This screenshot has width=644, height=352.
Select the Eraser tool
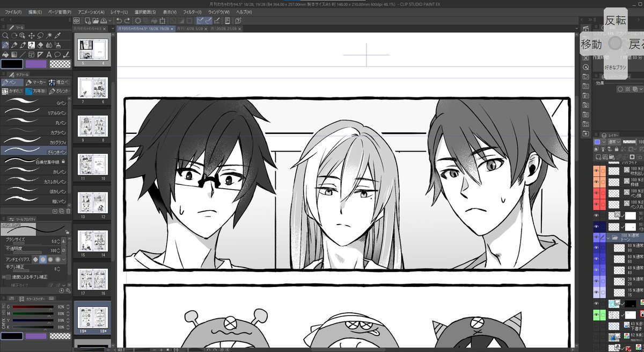coord(40,45)
